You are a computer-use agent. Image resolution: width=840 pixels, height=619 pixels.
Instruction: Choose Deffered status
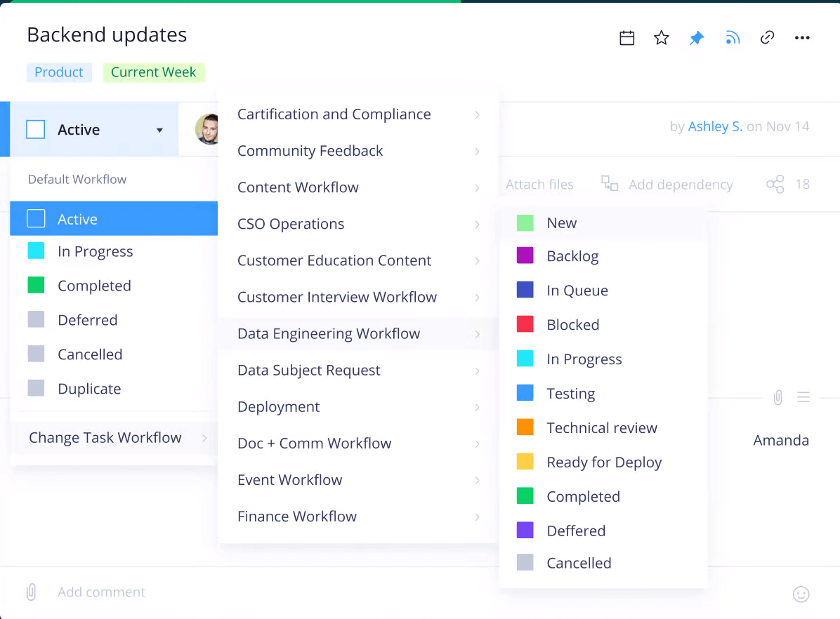click(x=603, y=531)
